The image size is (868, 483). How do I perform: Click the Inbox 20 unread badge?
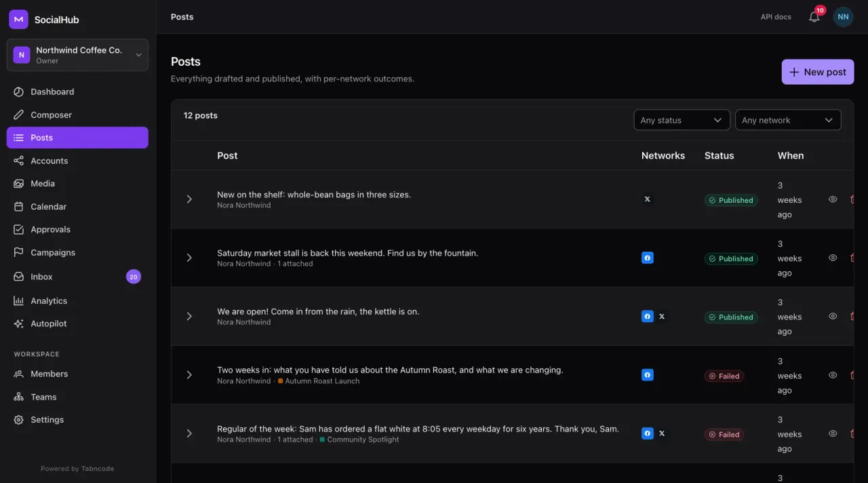pyautogui.click(x=134, y=276)
